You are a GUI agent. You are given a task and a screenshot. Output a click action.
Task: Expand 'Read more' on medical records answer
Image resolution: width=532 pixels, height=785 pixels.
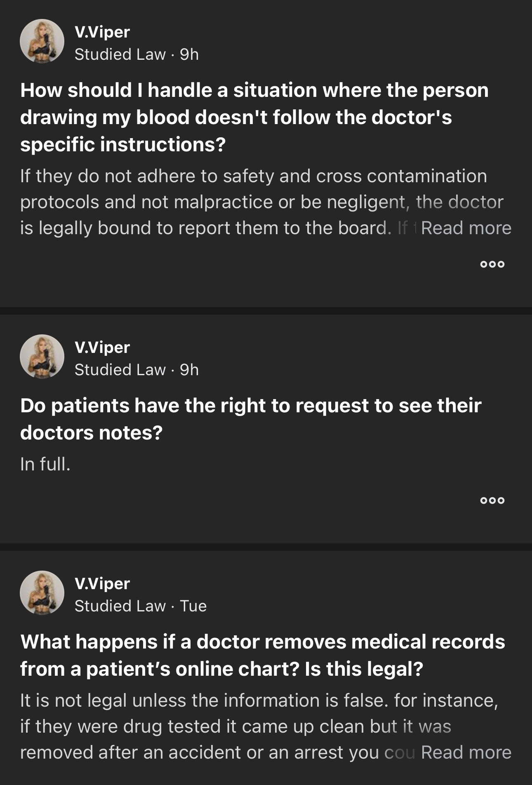click(466, 752)
